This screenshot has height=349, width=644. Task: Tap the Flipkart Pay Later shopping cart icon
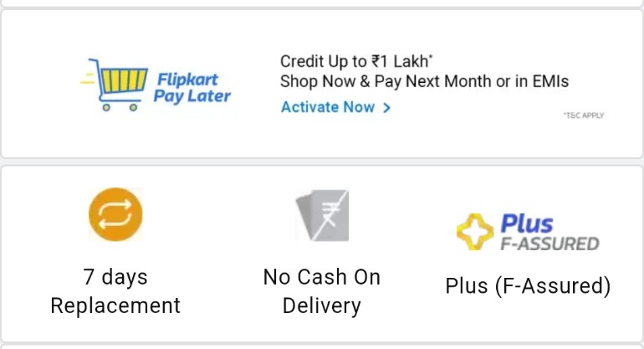pyautogui.click(x=115, y=85)
